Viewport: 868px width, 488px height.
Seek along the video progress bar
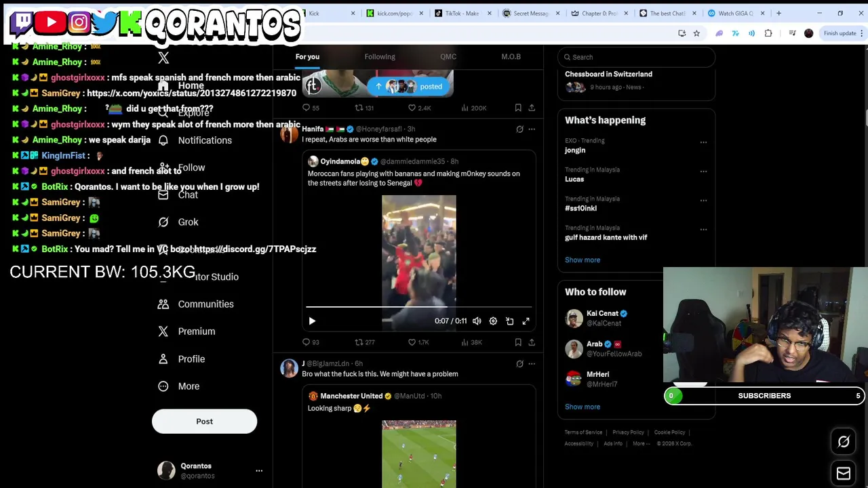pyautogui.click(x=418, y=307)
